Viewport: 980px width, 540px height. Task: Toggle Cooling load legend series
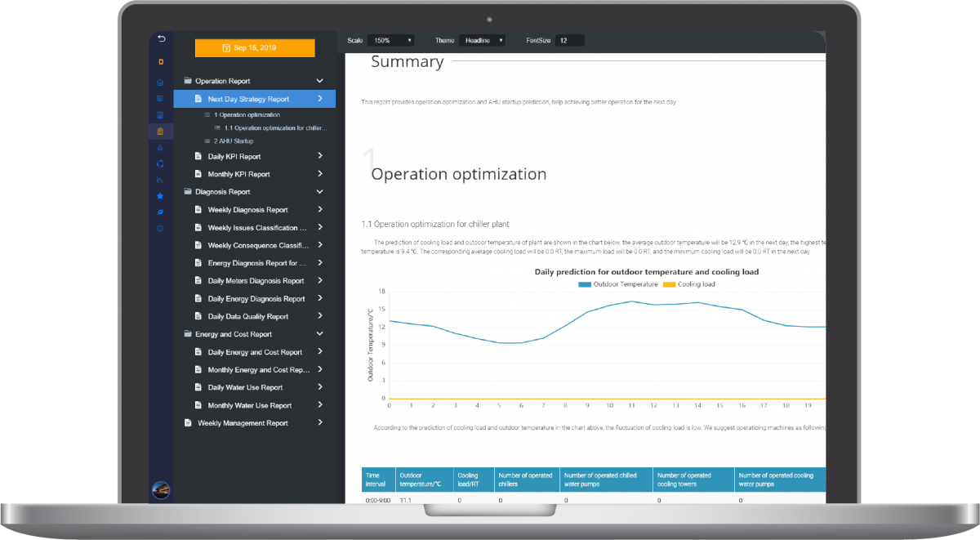coord(688,284)
